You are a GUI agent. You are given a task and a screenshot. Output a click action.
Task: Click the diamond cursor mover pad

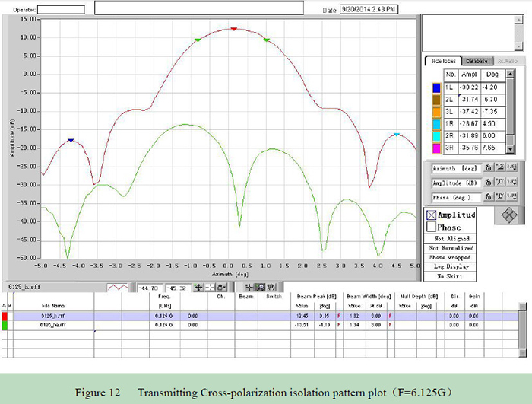coord(509,215)
